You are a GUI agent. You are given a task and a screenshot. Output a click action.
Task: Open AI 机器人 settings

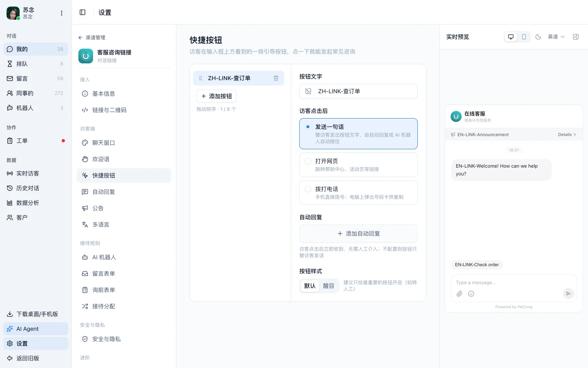point(124,257)
